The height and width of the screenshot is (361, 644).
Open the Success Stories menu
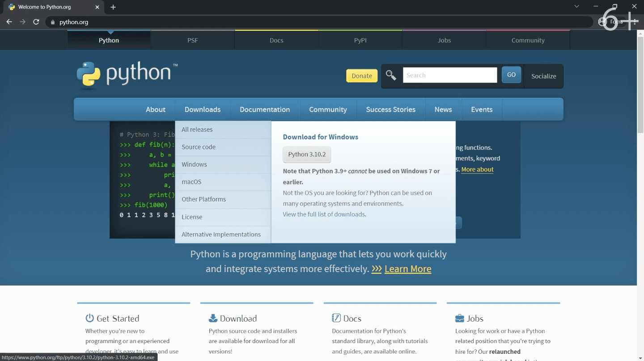[391, 109]
